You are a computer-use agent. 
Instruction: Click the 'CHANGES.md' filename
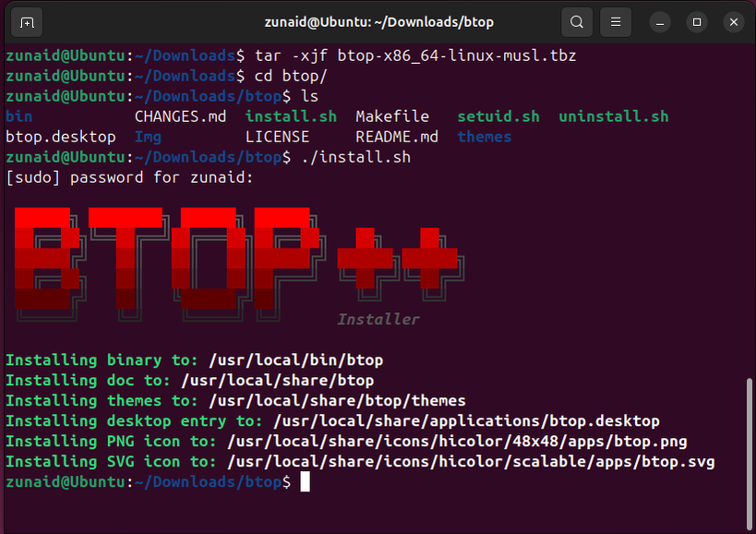pyautogui.click(x=180, y=115)
